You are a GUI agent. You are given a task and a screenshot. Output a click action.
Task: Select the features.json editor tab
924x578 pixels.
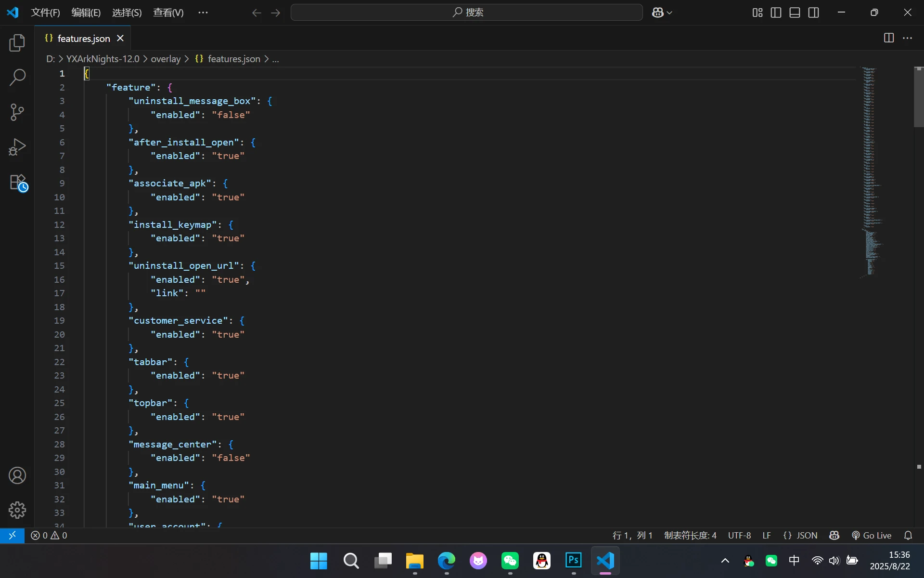[x=83, y=38]
